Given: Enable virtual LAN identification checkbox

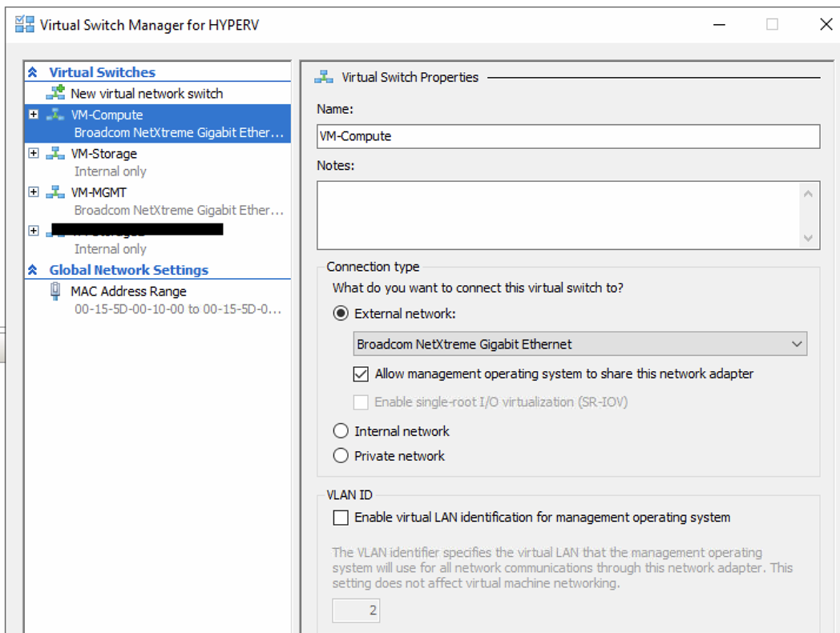Looking at the screenshot, I should click(341, 518).
